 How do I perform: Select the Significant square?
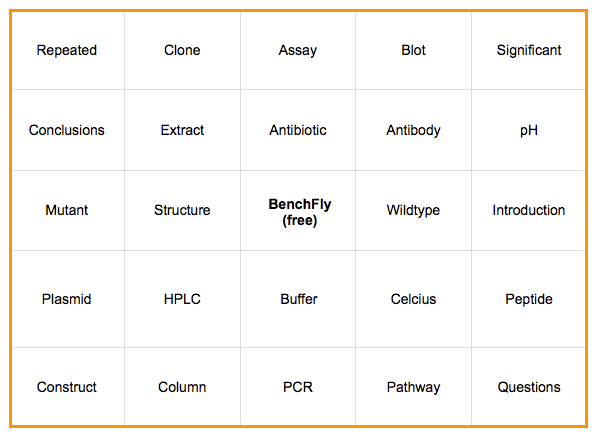(x=529, y=51)
